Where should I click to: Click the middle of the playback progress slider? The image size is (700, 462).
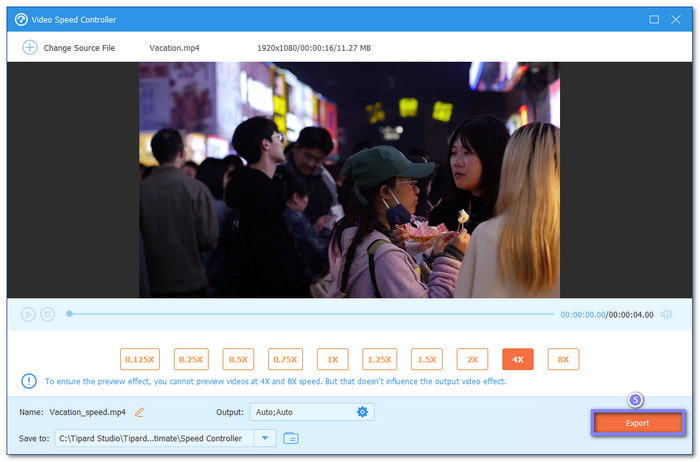click(x=310, y=314)
